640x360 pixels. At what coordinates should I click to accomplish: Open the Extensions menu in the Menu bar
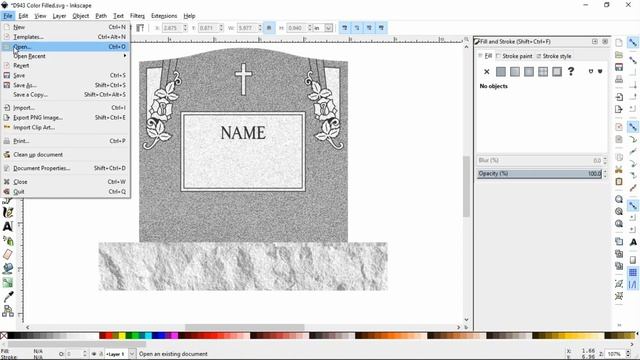coord(164,16)
